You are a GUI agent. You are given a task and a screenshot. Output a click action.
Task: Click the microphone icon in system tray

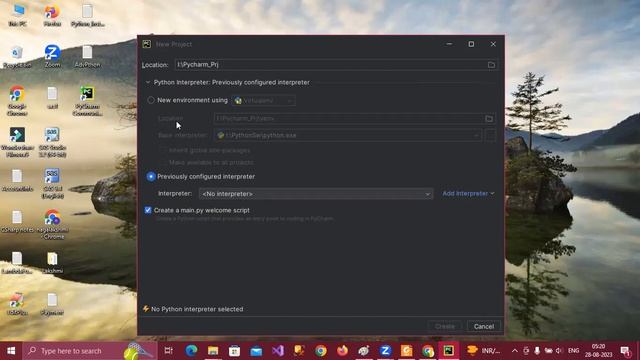[537, 351]
